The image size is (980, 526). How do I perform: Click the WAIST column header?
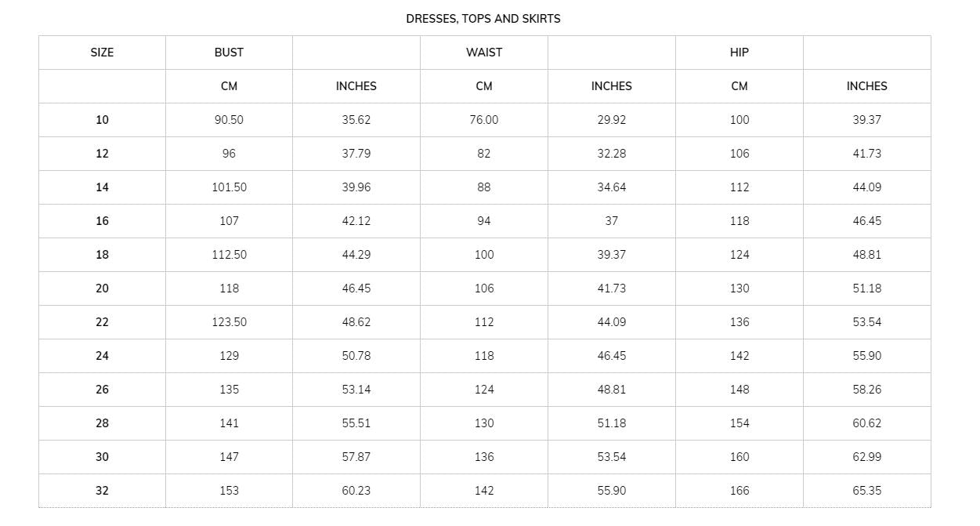coord(484,53)
